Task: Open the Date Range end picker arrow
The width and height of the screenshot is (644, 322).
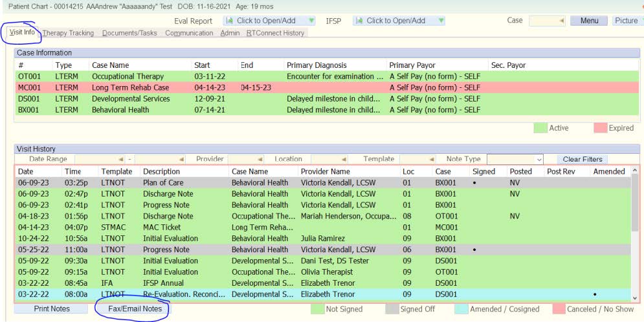Action: coord(181,159)
